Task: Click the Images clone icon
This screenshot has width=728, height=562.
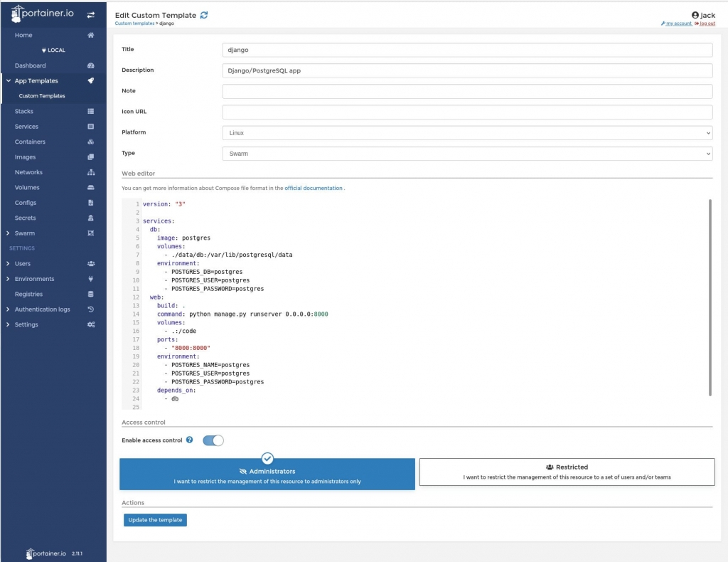Action: [90, 157]
